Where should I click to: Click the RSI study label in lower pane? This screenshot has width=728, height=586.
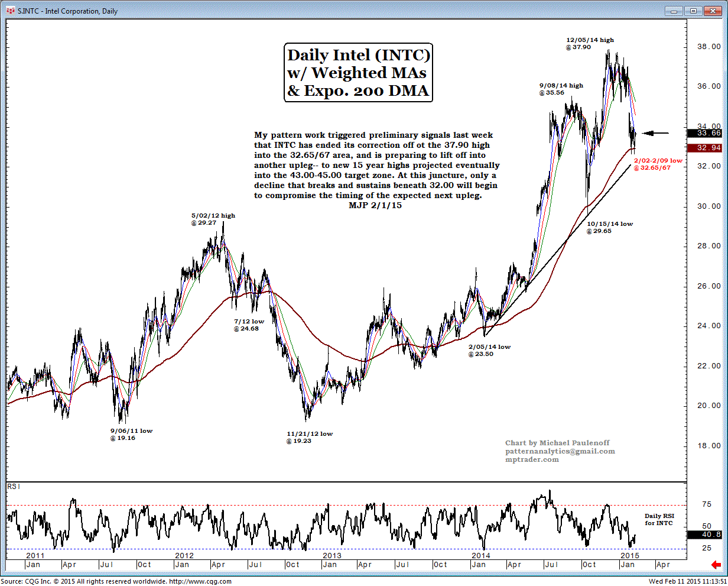click(x=12, y=485)
